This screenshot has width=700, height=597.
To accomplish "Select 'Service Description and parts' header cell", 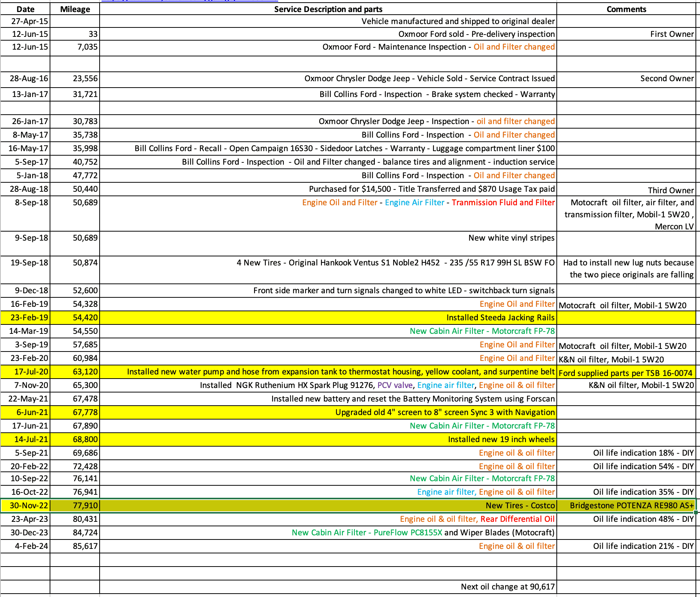I will [328, 9].
